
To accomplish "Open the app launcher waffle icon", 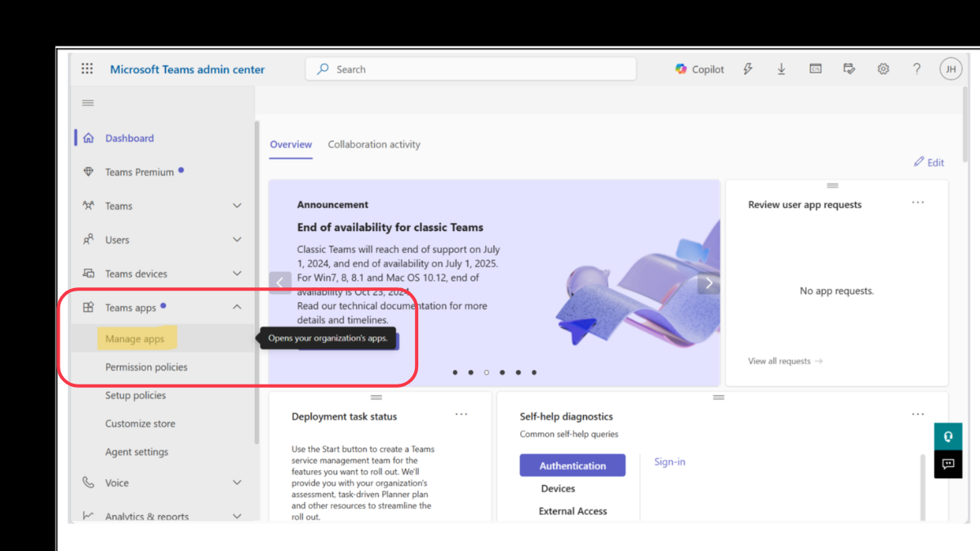I will [x=87, y=69].
